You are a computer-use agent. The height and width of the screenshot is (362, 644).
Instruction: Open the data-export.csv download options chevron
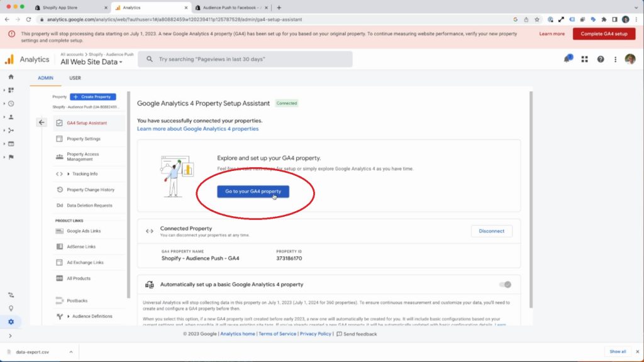click(x=70, y=352)
